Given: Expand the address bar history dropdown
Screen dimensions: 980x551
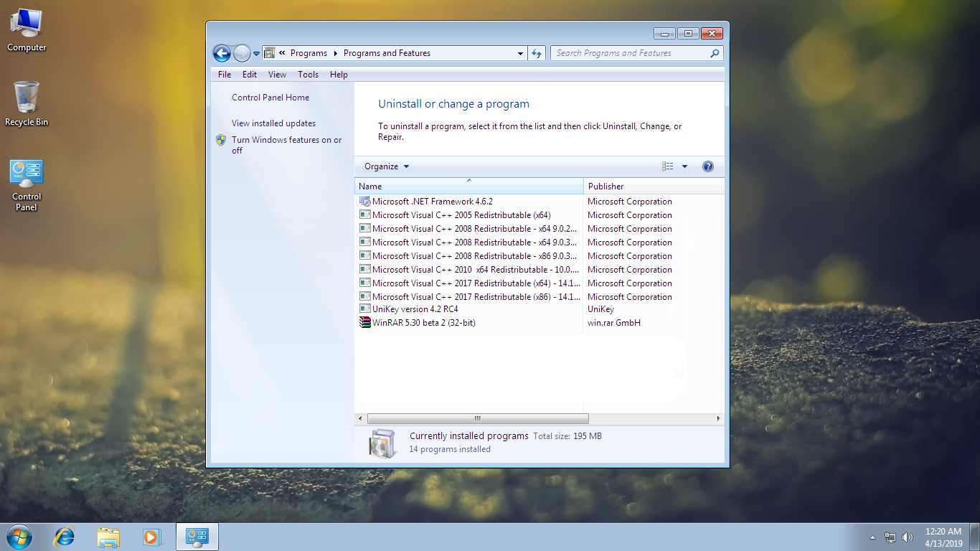Looking at the screenshot, I should 521,54.
